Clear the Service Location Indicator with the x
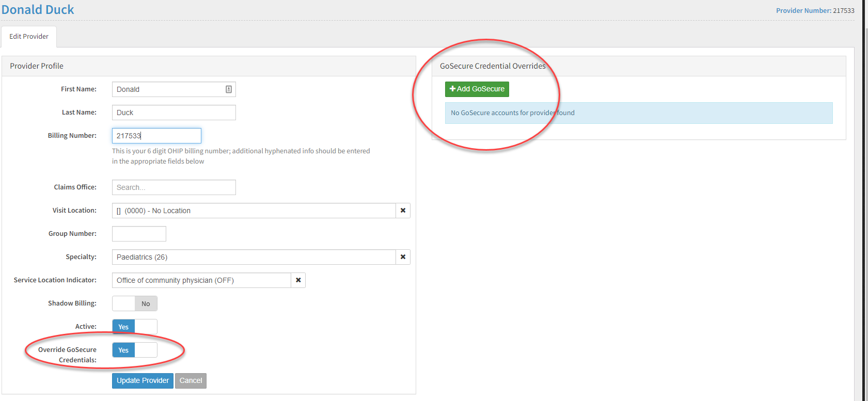The height and width of the screenshot is (401, 868). coord(298,280)
